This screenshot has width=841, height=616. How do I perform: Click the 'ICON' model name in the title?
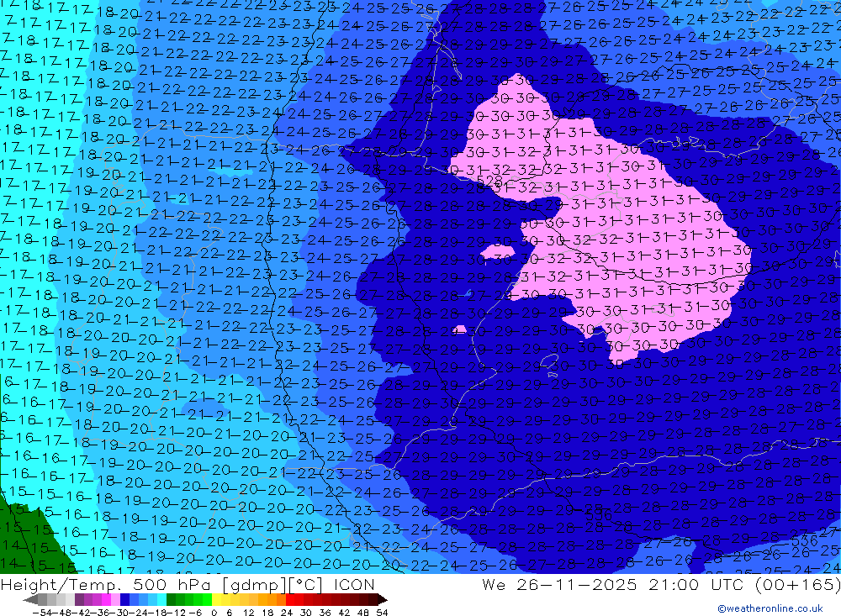click(353, 584)
